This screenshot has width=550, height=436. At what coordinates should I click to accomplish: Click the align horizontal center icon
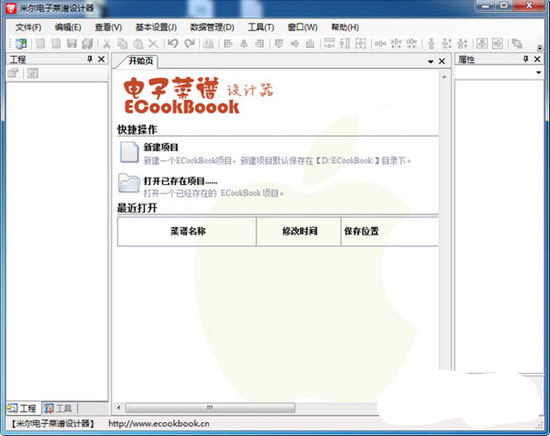point(244,43)
